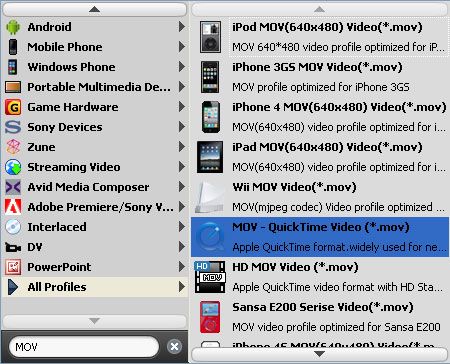450x364 pixels.
Task: Click the category list scroll-down button
Action: coord(95,321)
